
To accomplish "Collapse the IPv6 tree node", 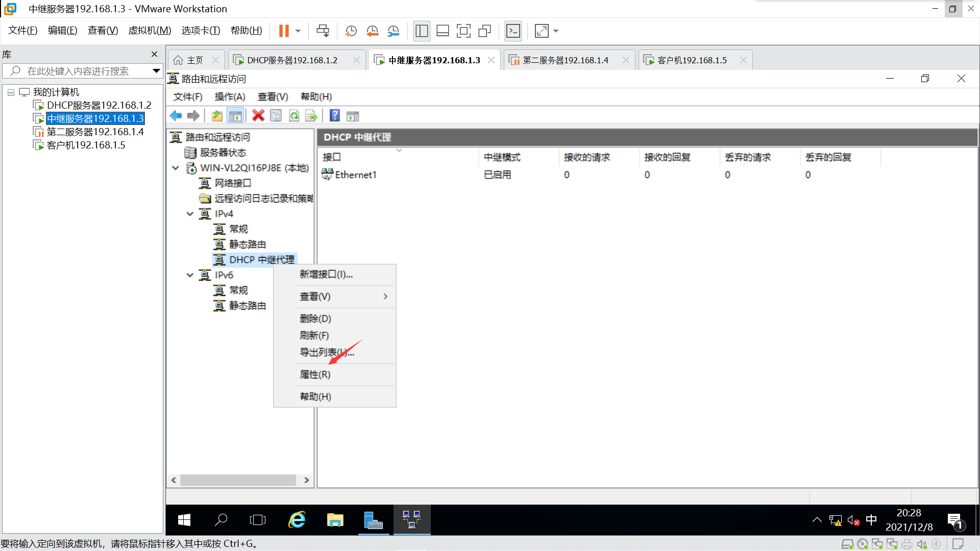I will (x=190, y=275).
